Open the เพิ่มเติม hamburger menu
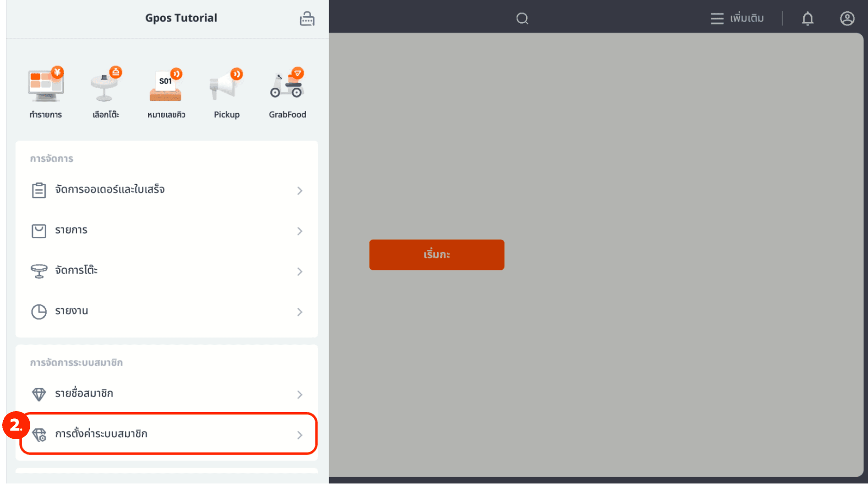868x488 pixels. point(737,19)
